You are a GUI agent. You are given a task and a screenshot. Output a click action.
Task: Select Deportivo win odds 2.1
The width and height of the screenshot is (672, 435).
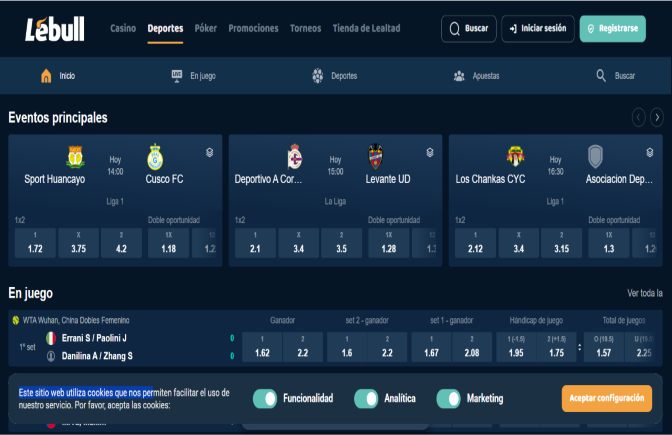coord(255,243)
